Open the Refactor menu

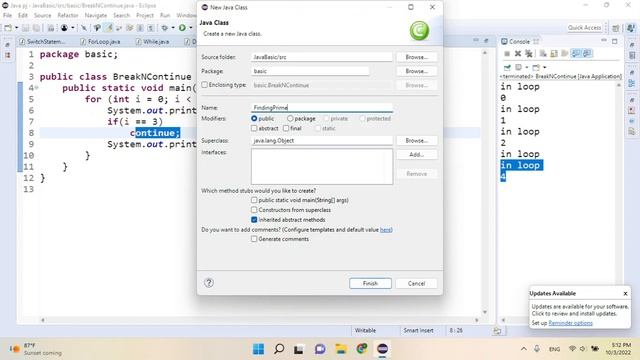point(68,15)
